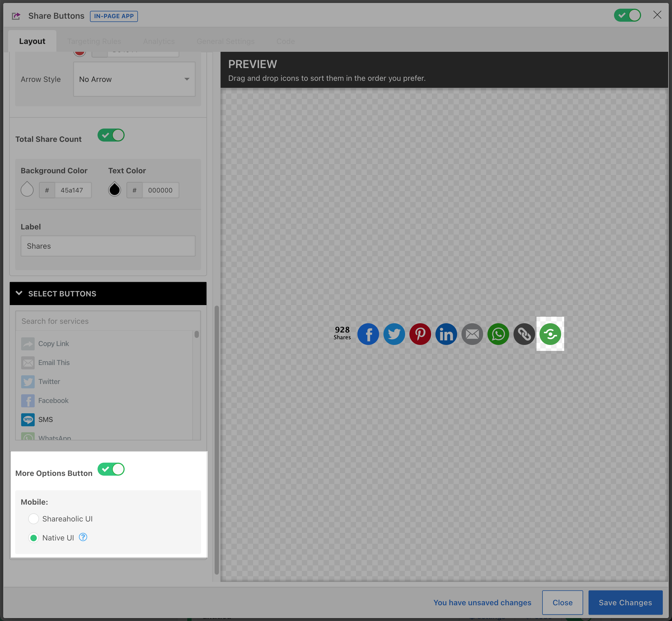672x621 pixels.
Task: Disable the More Options Button toggle
Action: [x=111, y=469]
